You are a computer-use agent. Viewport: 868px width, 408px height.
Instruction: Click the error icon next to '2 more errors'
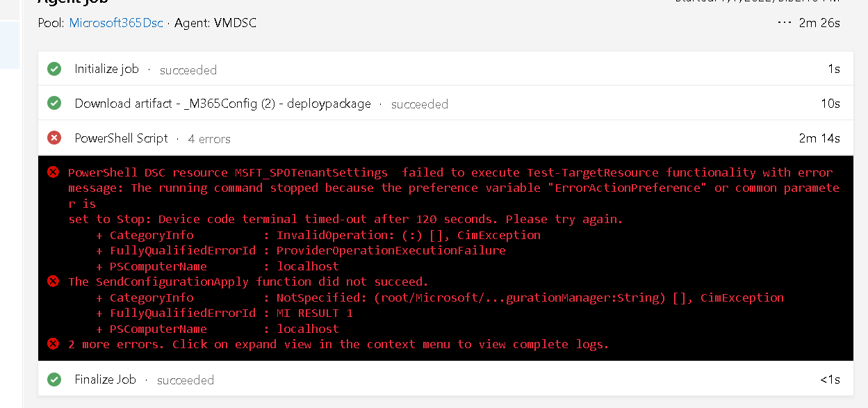54,344
